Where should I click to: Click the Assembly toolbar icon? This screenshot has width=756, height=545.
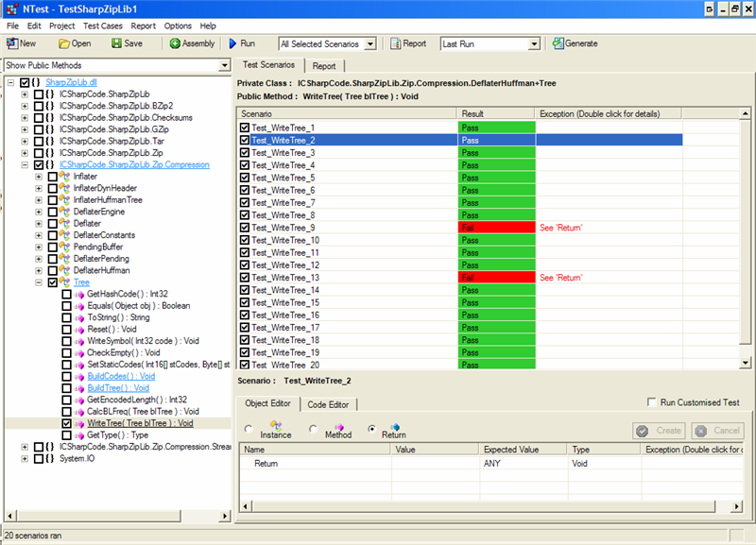(x=175, y=43)
